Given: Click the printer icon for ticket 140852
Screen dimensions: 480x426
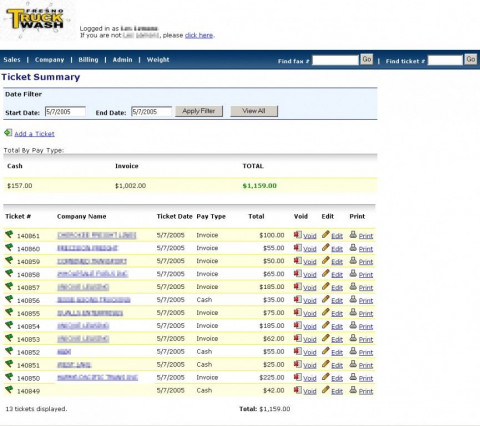Looking at the screenshot, I should [x=353, y=351].
